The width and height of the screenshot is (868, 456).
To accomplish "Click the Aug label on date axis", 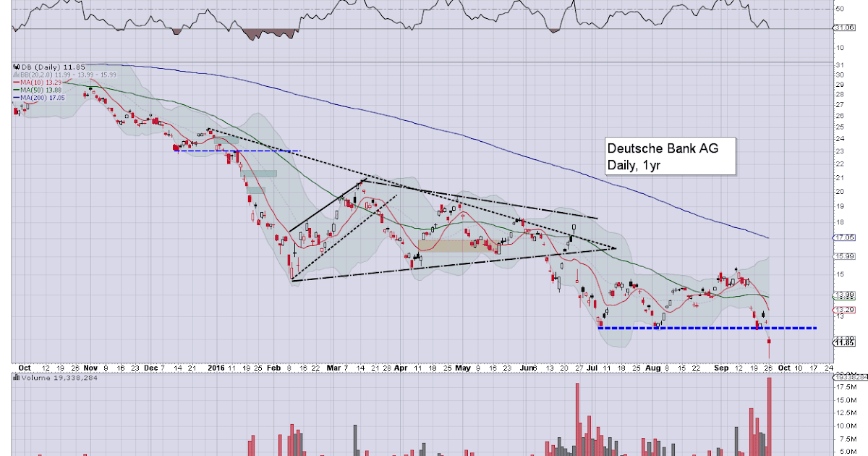I will tap(655, 367).
